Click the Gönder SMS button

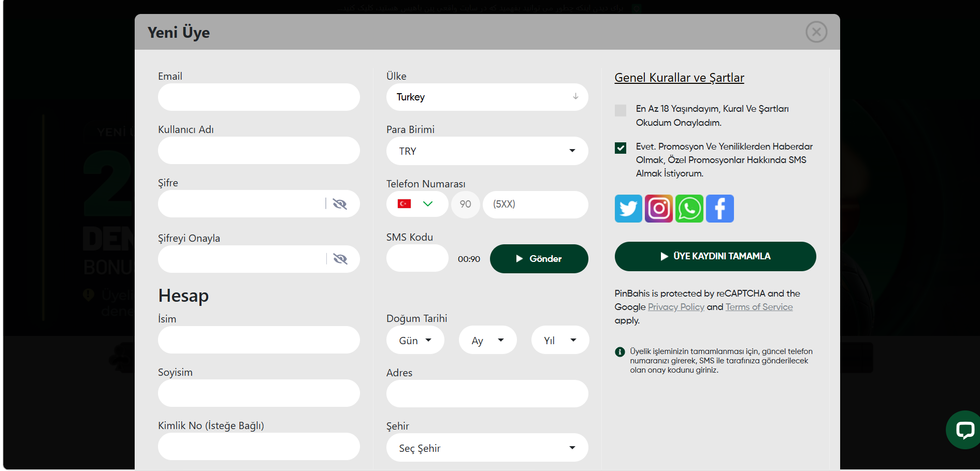(539, 259)
